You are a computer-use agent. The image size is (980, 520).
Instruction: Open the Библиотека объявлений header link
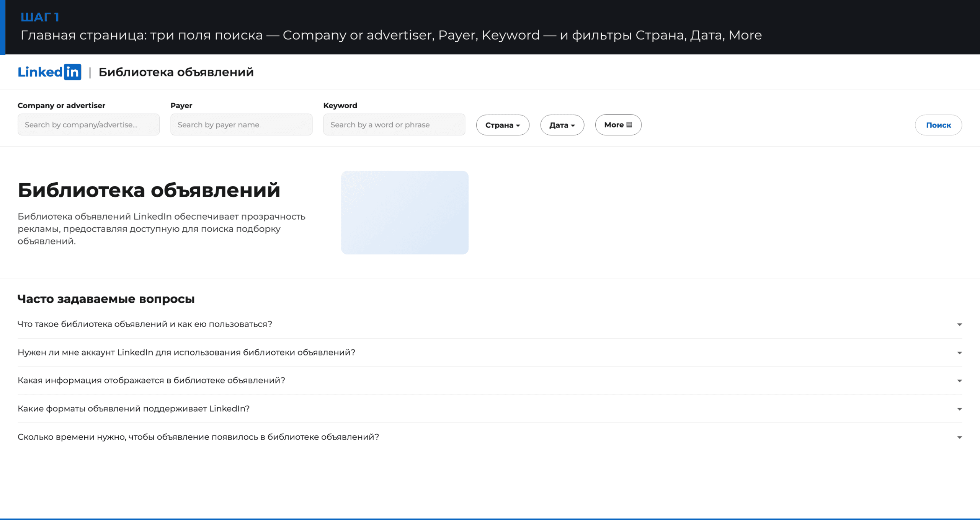pos(176,72)
